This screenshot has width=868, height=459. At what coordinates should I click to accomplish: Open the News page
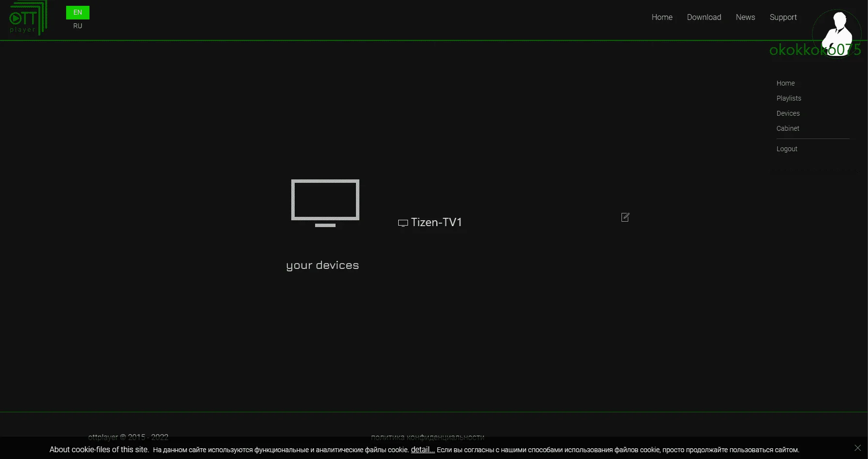coord(745,17)
